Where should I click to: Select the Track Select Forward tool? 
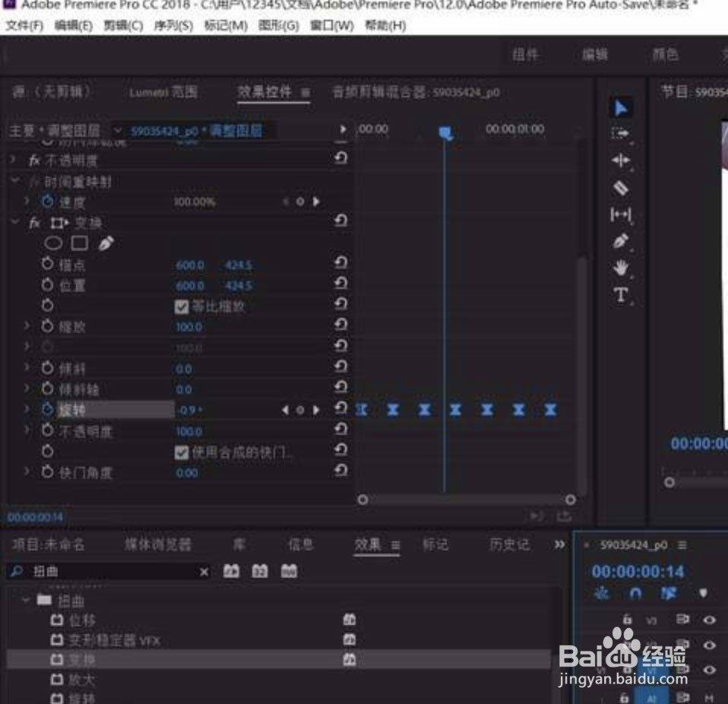pyautogui.click(x=621, y=134)
